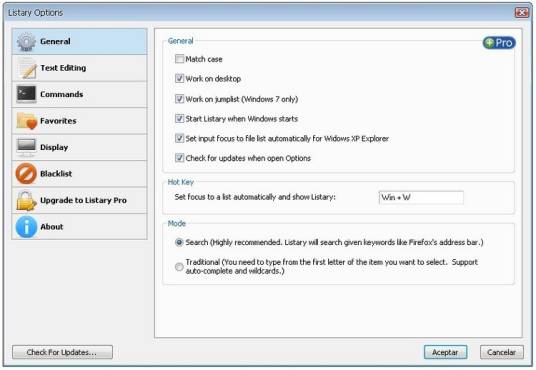The width and height of the screenshot is (536, 370).
Task: Click the Check For Updates button
Action: point(62,352)
